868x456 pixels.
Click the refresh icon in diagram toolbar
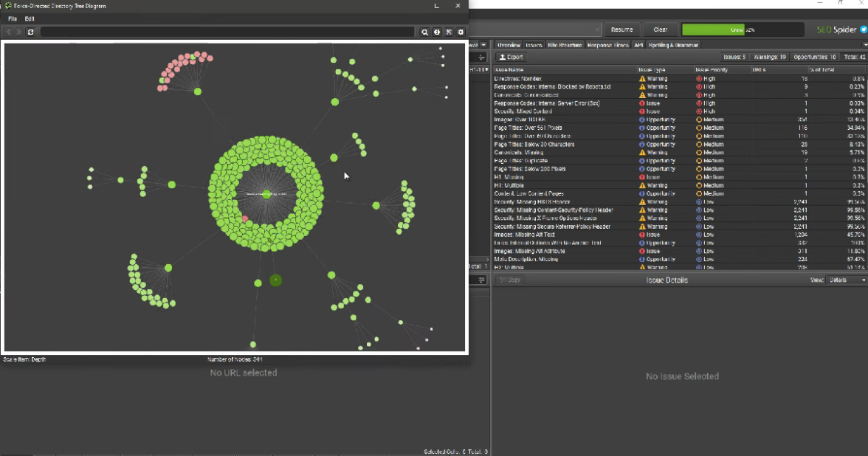[30, 32]
